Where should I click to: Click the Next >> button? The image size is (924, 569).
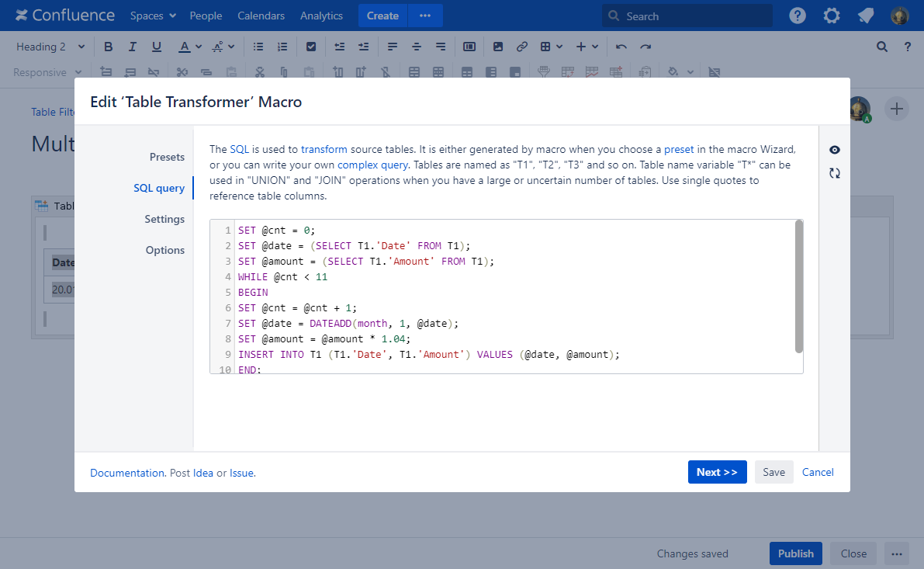pyautogui.click(x=717, y=472)
